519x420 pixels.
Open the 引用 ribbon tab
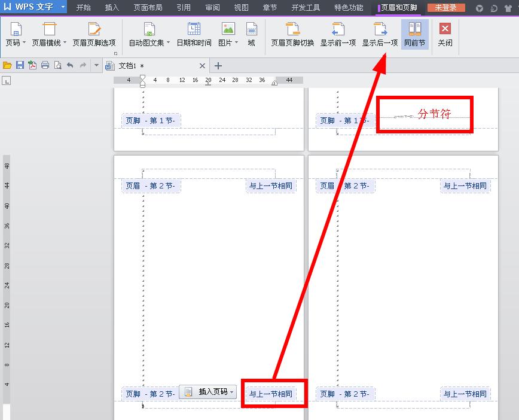tap(184, 7)
